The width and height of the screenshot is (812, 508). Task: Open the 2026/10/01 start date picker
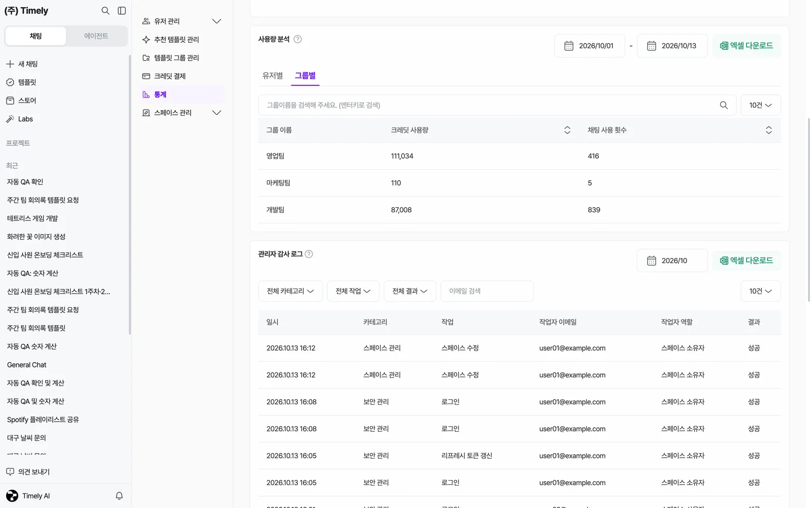tap(590, 46)
